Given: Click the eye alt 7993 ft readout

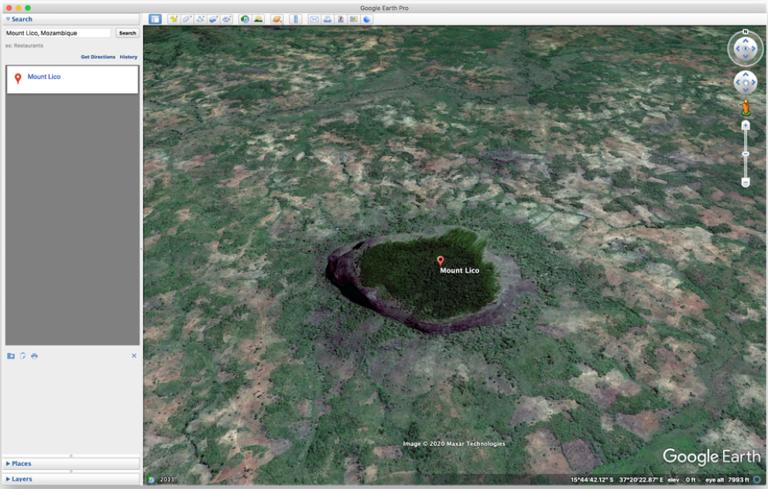Looking at the screenshot, I should click(x=728, y=480).
